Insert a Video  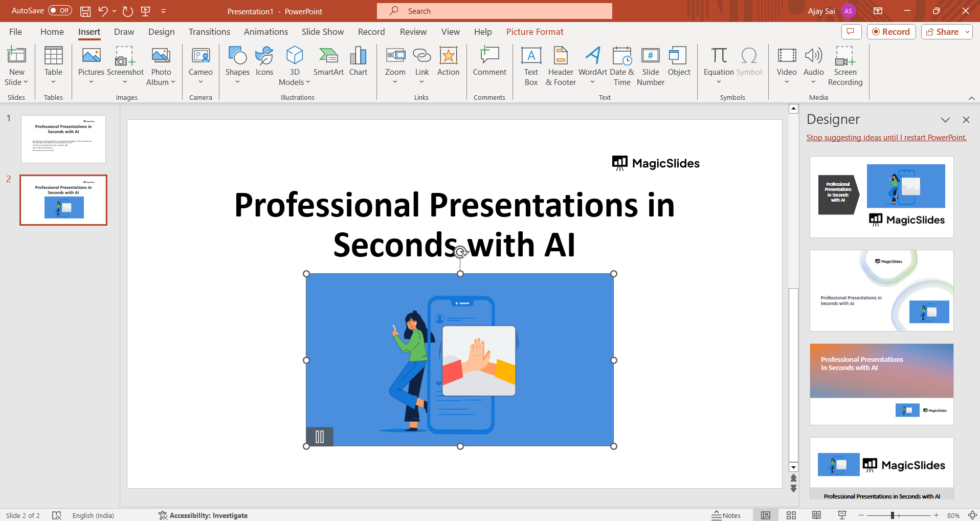[x=787, y=66]
